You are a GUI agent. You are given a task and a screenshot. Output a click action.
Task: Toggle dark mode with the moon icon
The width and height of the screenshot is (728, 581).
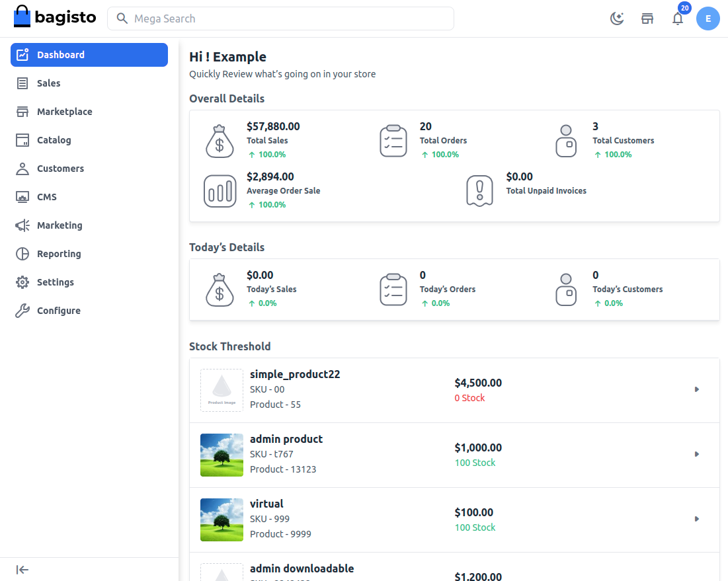coord(617,19)
